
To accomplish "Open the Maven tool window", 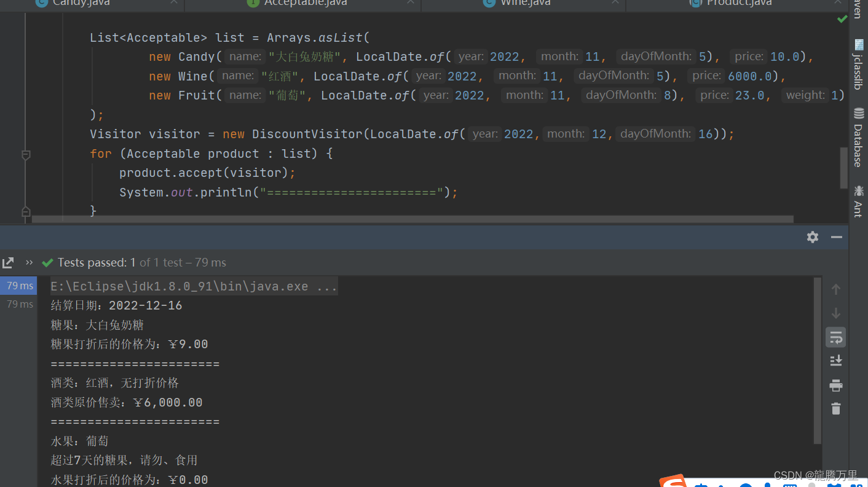I will (858, 9).
